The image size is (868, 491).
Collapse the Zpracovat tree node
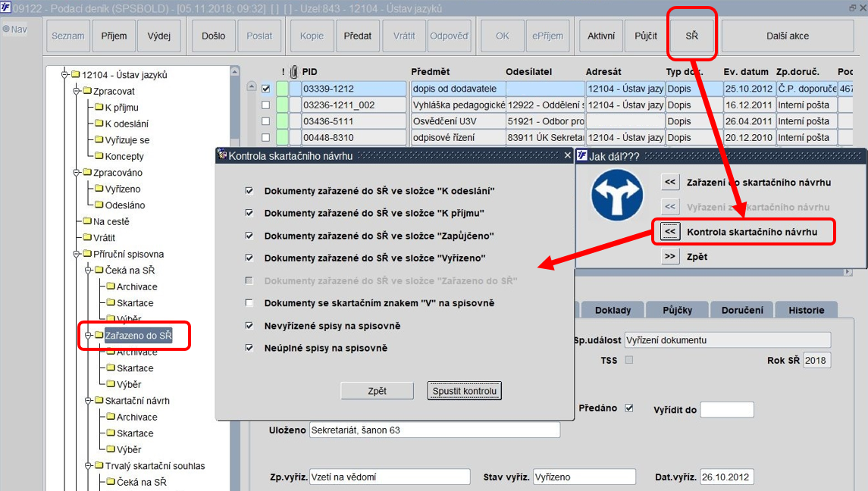(x=77, y=91)
